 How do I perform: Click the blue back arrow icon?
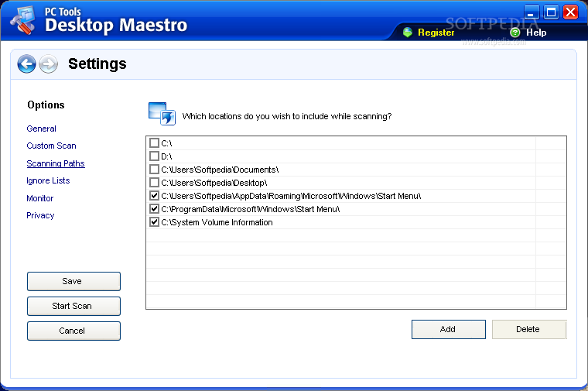[x=26, y=63]
